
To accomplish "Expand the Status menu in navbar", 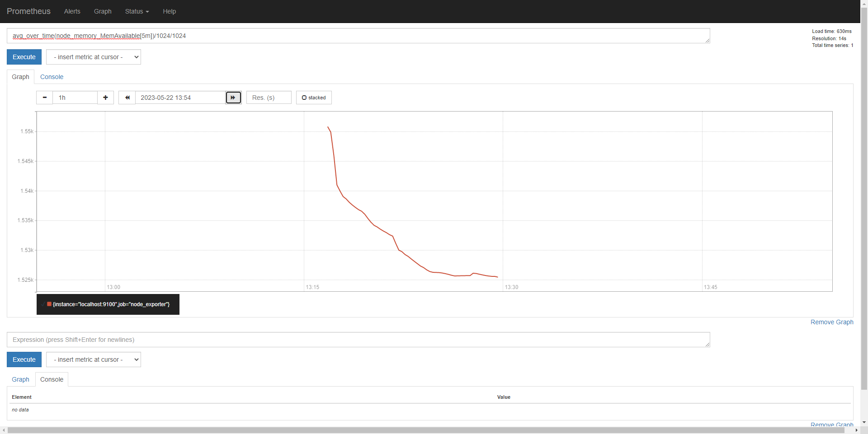I will click(x=137, y=11).
